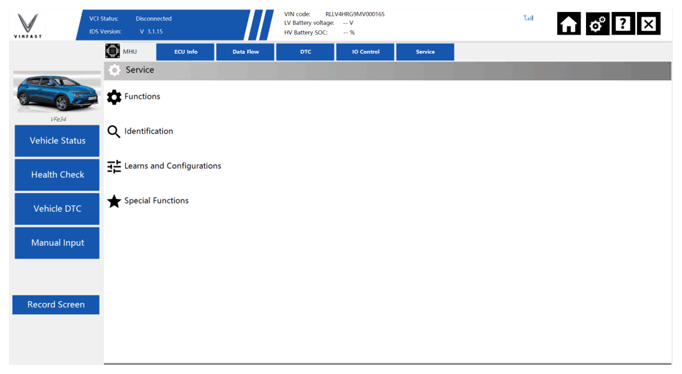Open the Identification entry
This screenshot has height=374, width=682.
click(149, 131)
